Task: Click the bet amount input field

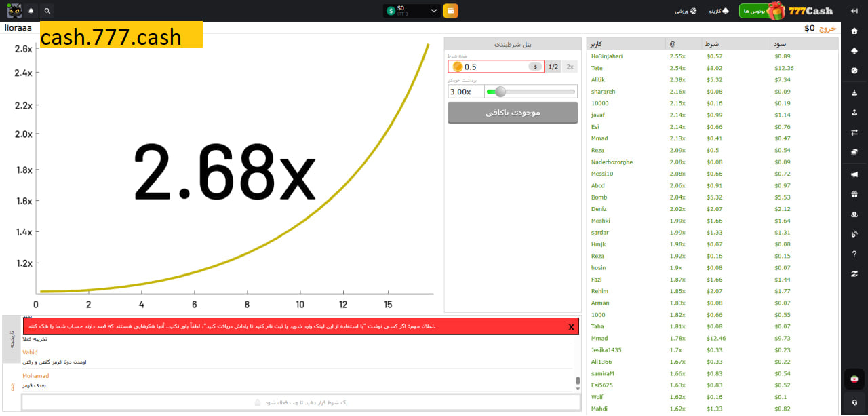Action: (x=494, y=67)
